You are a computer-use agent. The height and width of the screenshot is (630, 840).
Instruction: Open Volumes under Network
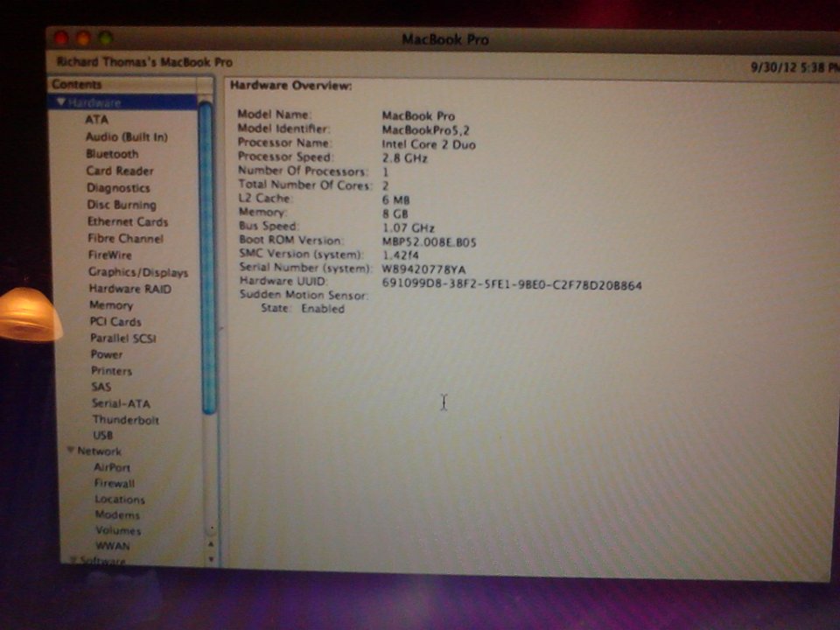118,531
